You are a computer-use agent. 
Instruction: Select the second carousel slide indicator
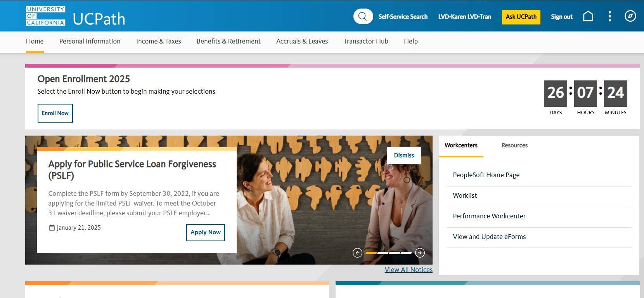[383, 253]
